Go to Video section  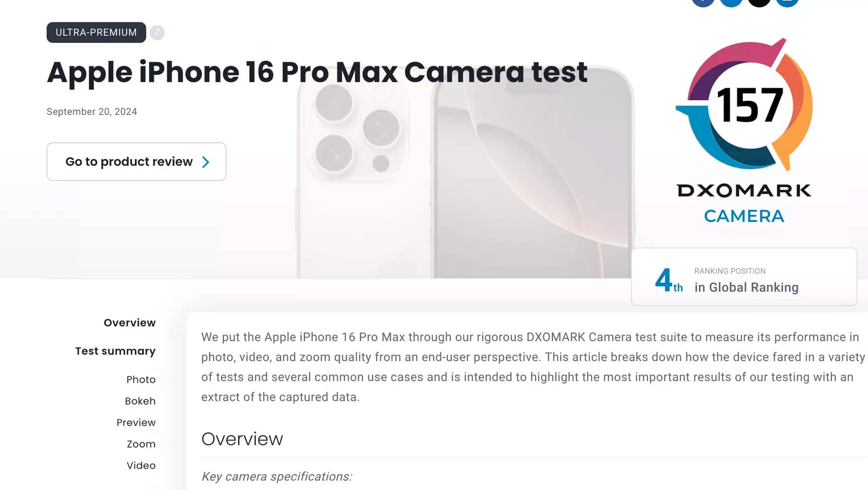click(x=141, y=465)
